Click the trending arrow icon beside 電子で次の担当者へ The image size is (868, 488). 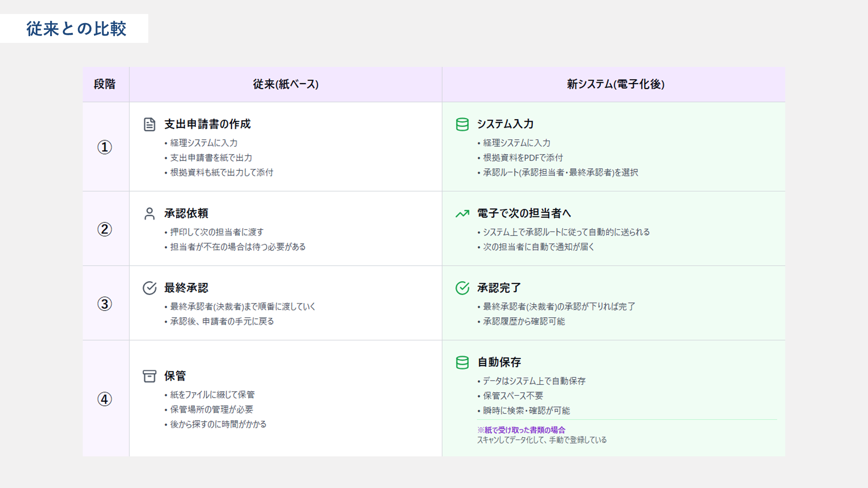point(462,213)
